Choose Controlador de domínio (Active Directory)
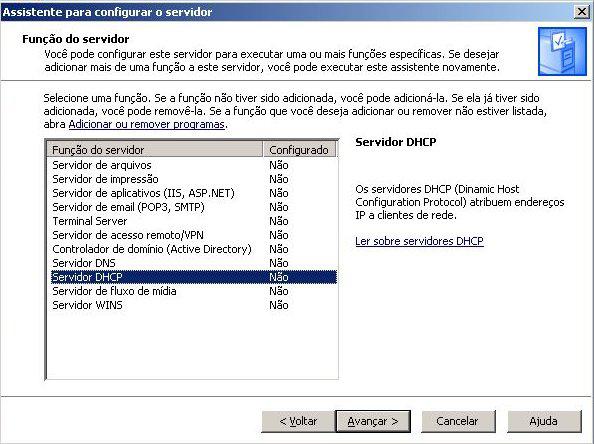 [193, 249]
